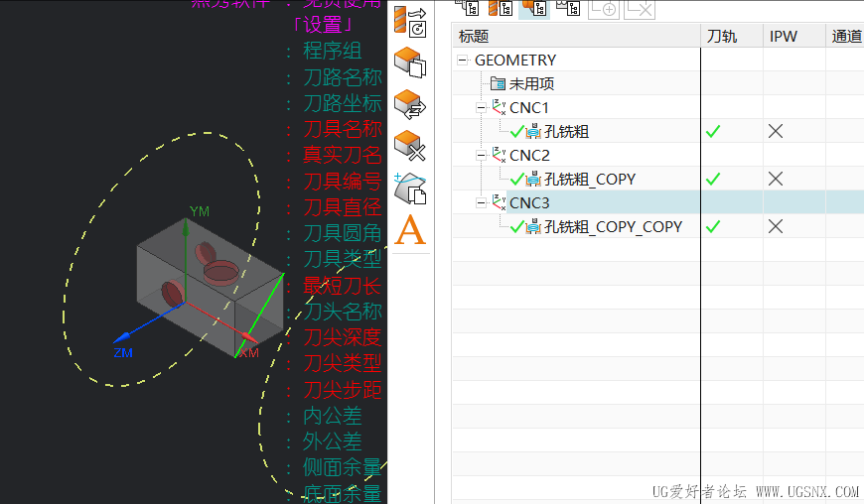Click the 刀尖类型 label
864x504 pixels.
click(x=343, y=363)
